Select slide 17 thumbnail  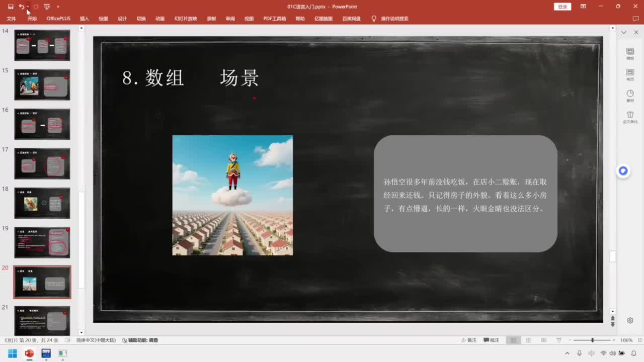pyautogui.click(x=42, y=164)
